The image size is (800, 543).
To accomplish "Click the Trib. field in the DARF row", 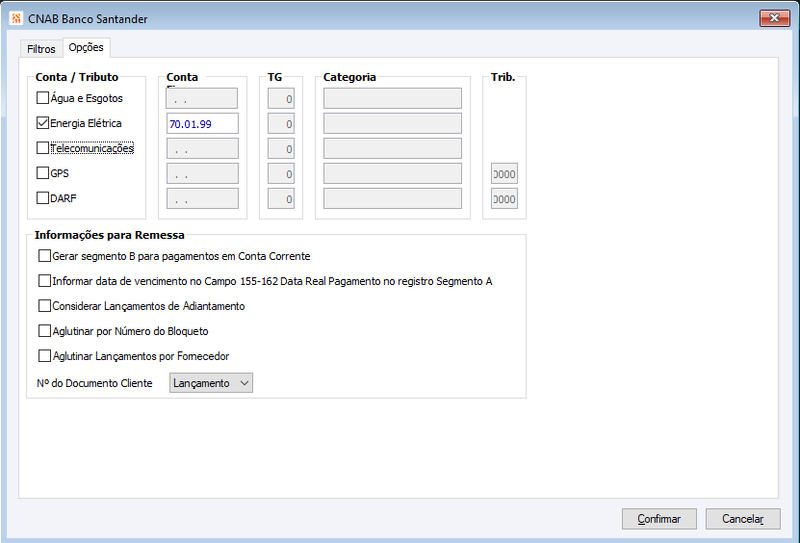I will point(504,199).
